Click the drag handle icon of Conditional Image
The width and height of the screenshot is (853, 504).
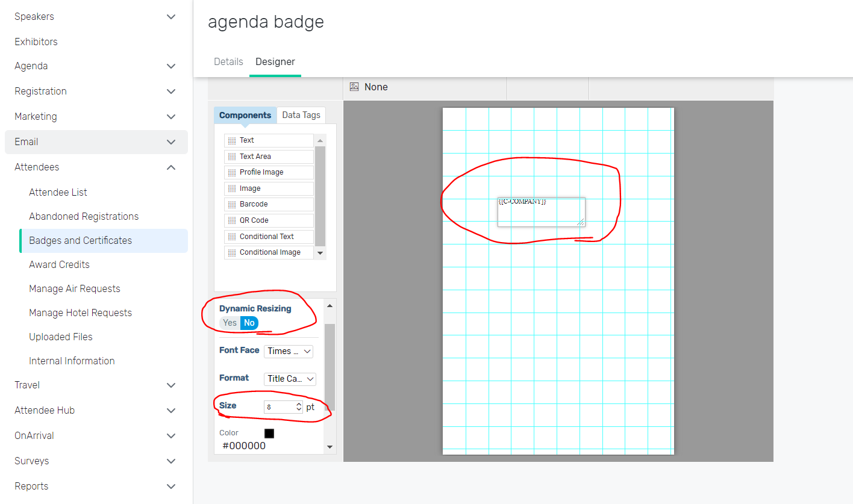232,252
